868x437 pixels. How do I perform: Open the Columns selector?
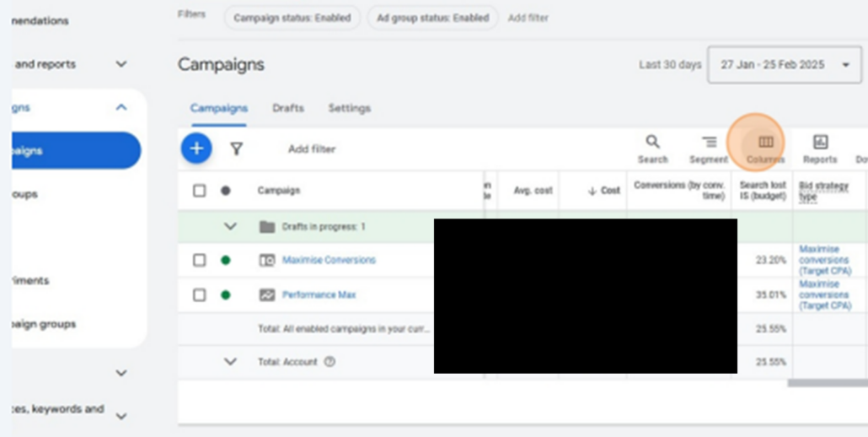click(765, 143)
